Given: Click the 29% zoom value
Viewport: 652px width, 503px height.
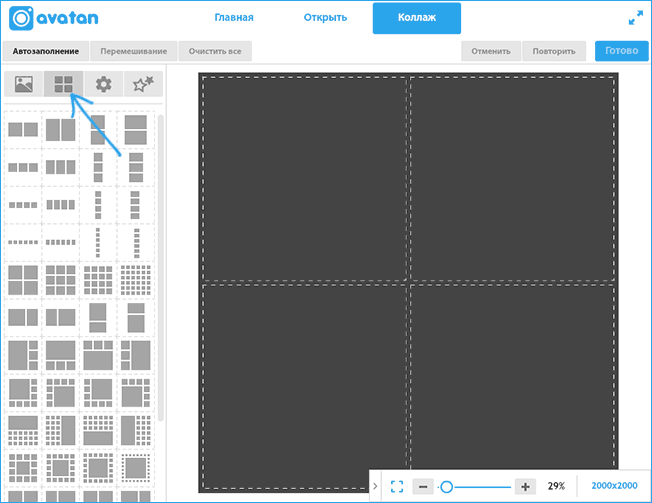Looking at the screenshot, I should [x=556, y=486].
